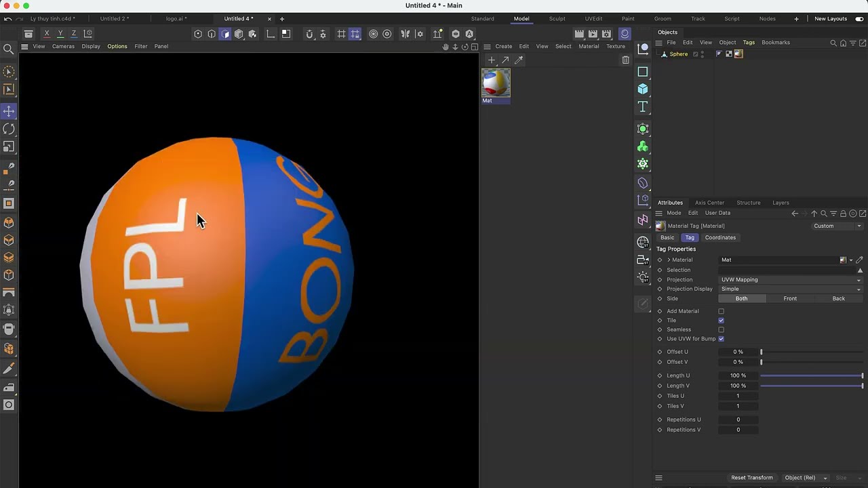The image size is (868, 488).
Task: Open the search magnifier in left toolbar
Action: point(9,49)
